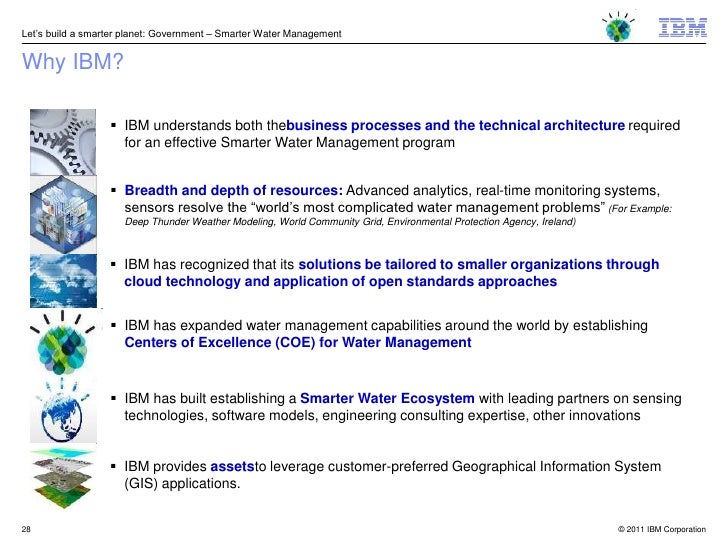The height and width of the screenshot is (546, 728).
Task: Click the stacked GIS map layers icon
Action: [x=63, y=477]
